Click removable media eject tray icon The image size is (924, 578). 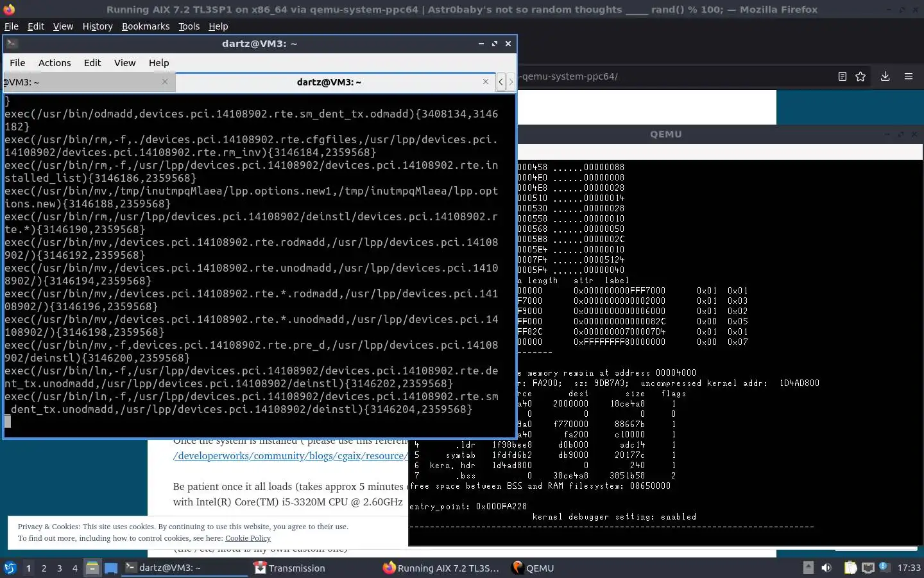(x=809, y=568)
